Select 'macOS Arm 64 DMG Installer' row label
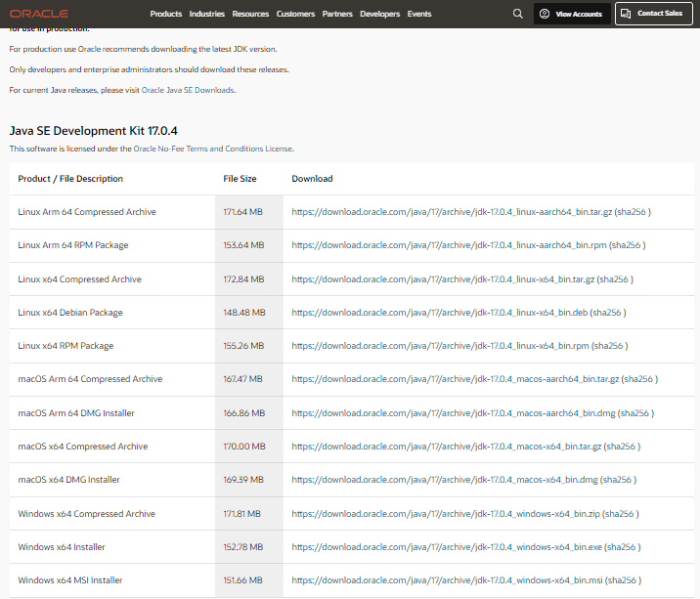The height and width of the screenshot is (599, 700). (76, 413)
